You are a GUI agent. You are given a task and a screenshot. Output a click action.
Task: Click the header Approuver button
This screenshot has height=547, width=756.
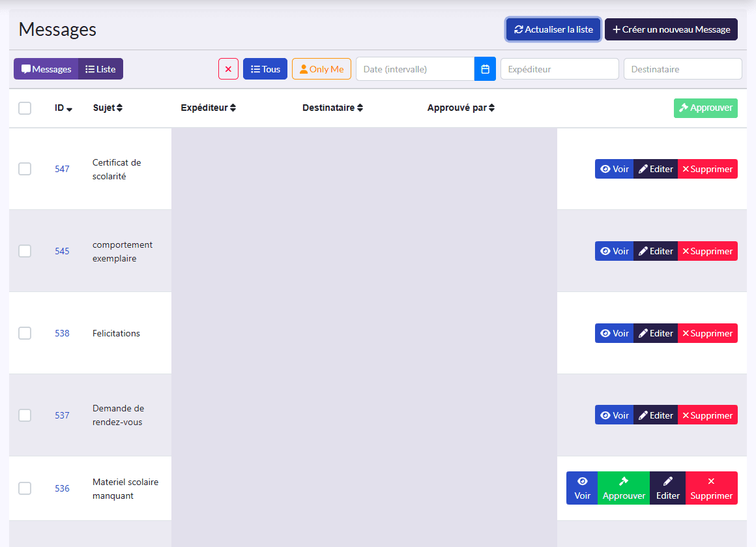click(x=706, y=108)
